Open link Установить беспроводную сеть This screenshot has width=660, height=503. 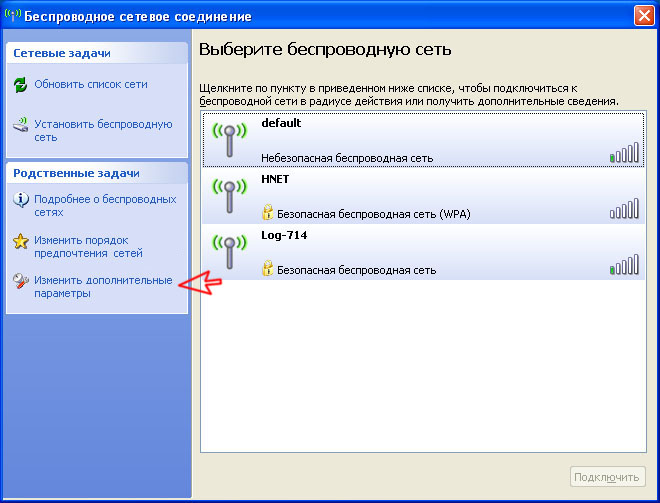tap(103, 130)
